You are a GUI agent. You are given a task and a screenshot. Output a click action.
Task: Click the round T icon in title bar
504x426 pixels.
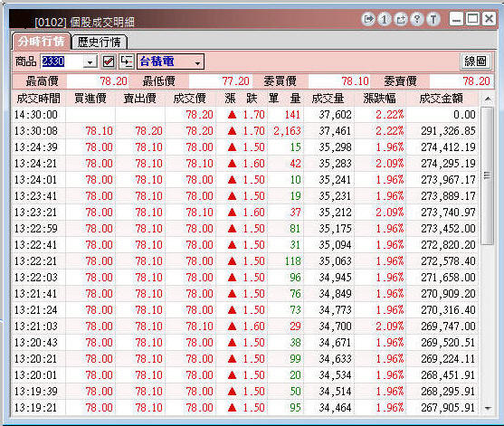tap(433, 19)
